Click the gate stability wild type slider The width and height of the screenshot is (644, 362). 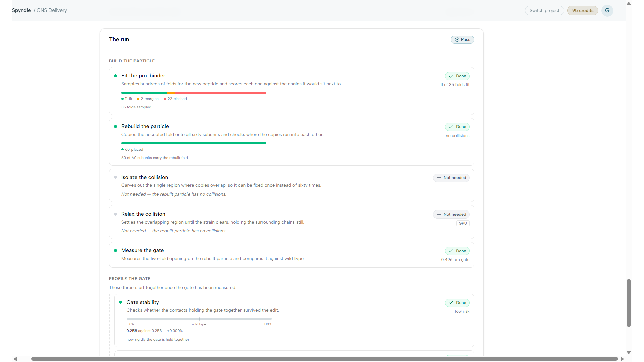pyautogui.click(x=199, y=319)
